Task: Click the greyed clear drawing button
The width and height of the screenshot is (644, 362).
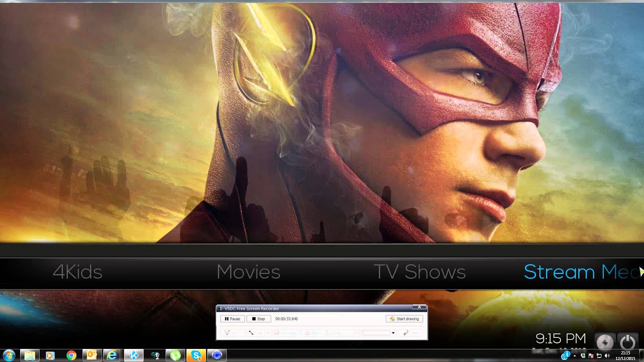Action: (x=411, y=333)
